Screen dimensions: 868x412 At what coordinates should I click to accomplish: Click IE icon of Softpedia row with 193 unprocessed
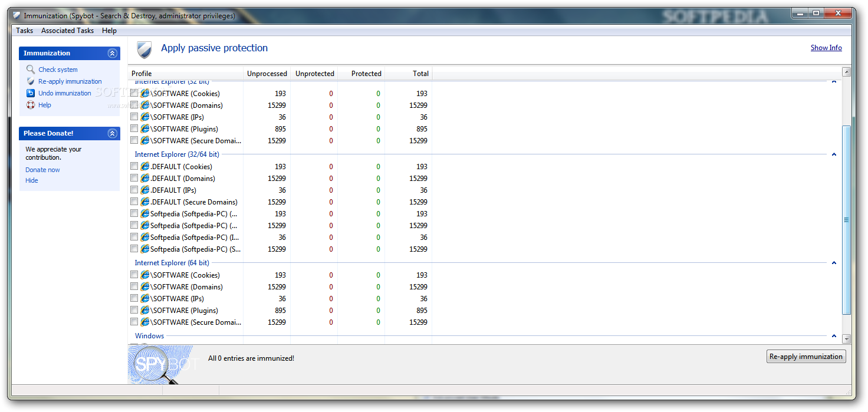click(145, 213)
